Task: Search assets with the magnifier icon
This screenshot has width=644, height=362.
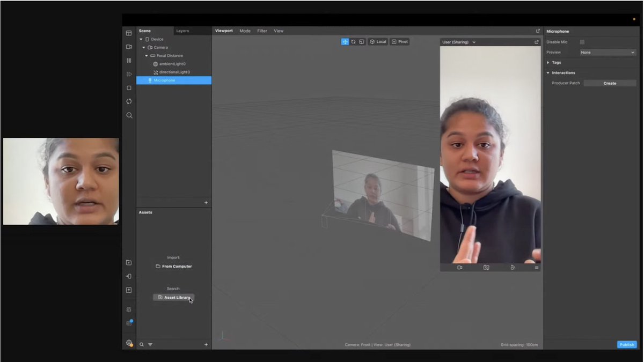Action: (142, 345)
